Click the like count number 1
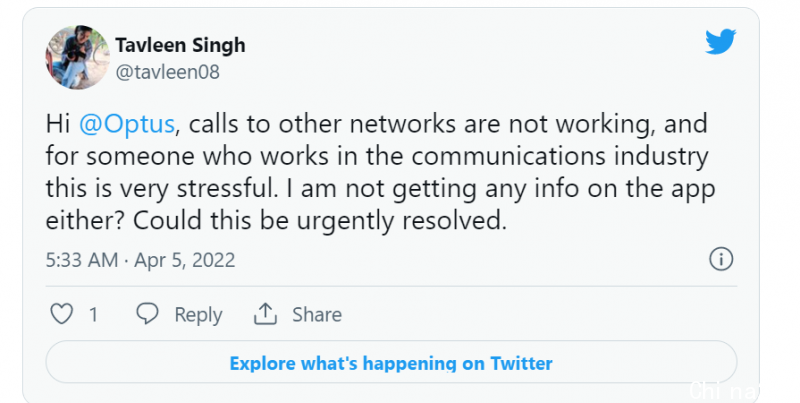The height and width of the screenshot is (403, 800). click(93, 315)
